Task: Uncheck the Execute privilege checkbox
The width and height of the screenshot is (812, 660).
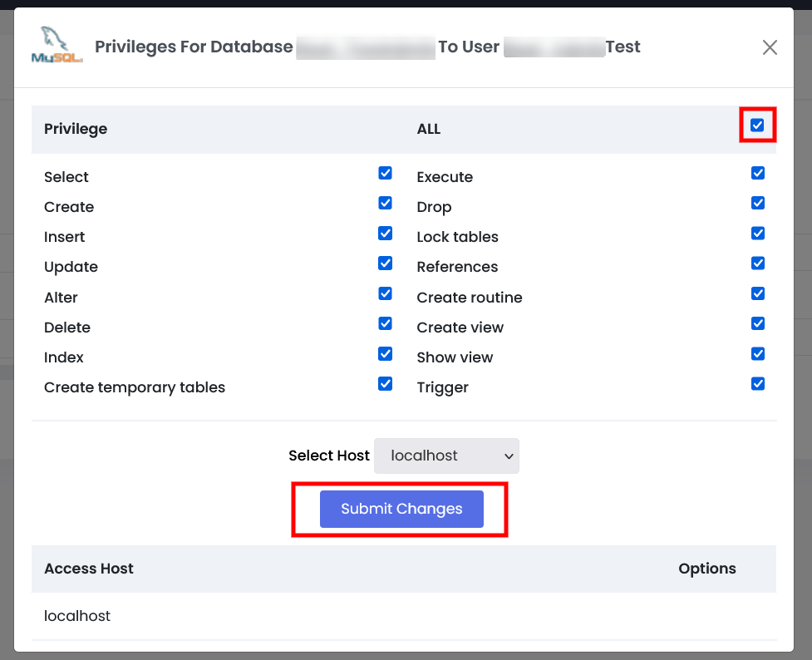Action: pyautogui.click(x=757, y=173)
